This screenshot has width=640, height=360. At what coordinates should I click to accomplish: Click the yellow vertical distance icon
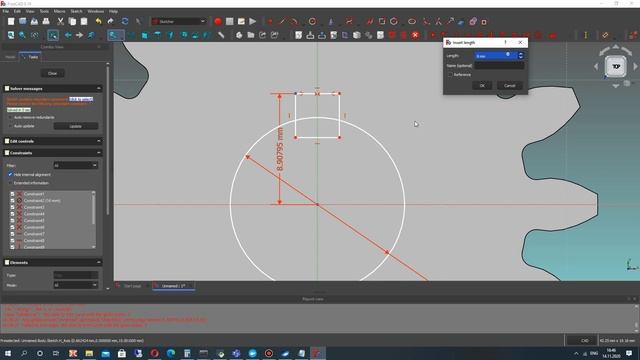pyautogui.click(x=586, y=36)
